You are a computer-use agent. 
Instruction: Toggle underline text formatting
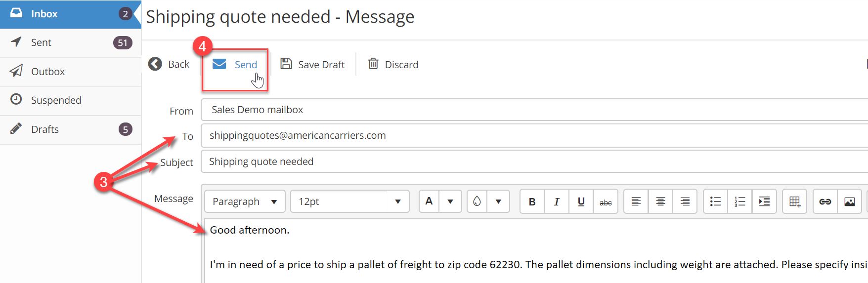(581, 202)
